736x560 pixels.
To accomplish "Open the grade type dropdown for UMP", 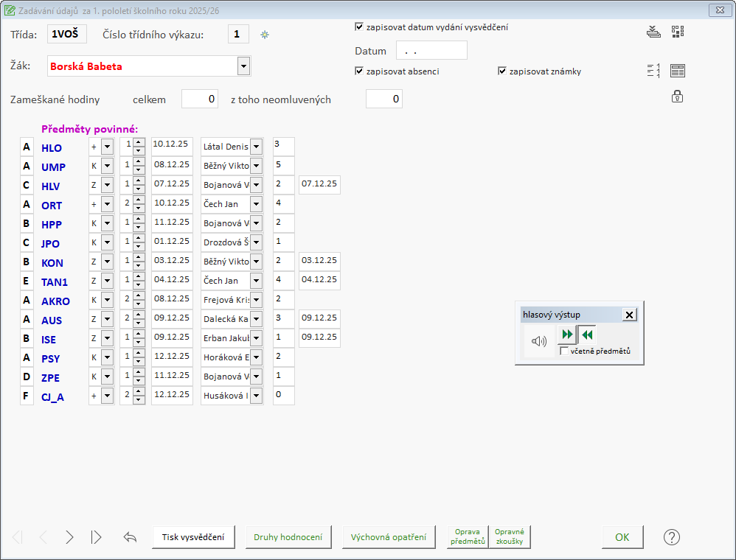I will point(107,166).
